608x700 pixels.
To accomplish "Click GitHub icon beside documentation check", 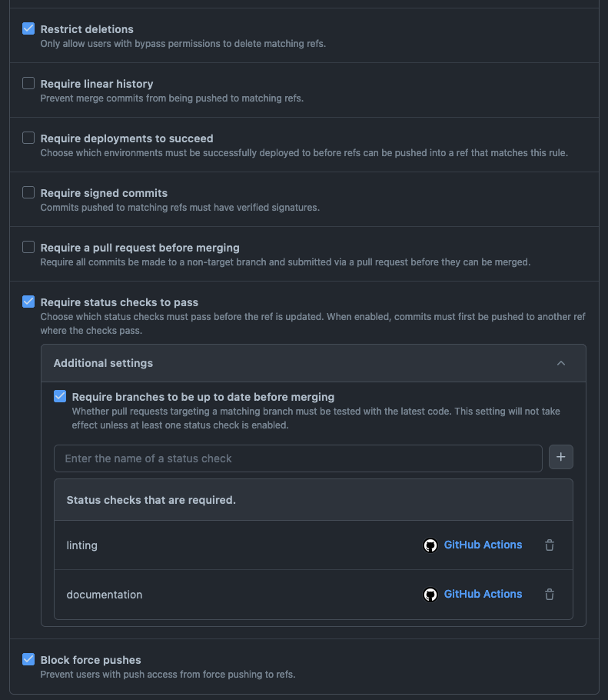I will [x=430, y=595].
